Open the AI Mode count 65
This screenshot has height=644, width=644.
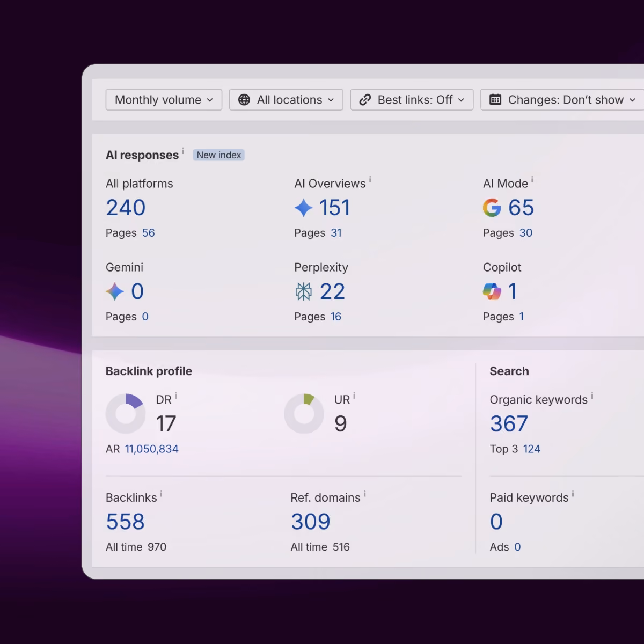(521, 208)
